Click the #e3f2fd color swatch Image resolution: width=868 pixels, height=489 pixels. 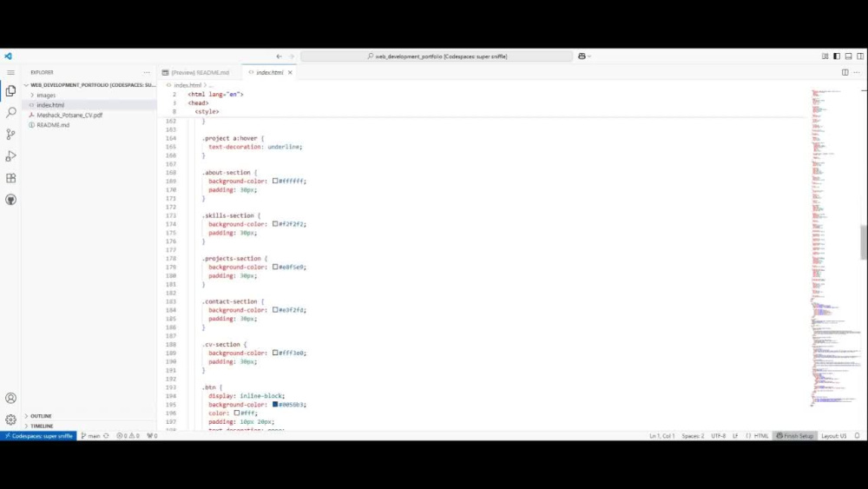pos(275,309)
